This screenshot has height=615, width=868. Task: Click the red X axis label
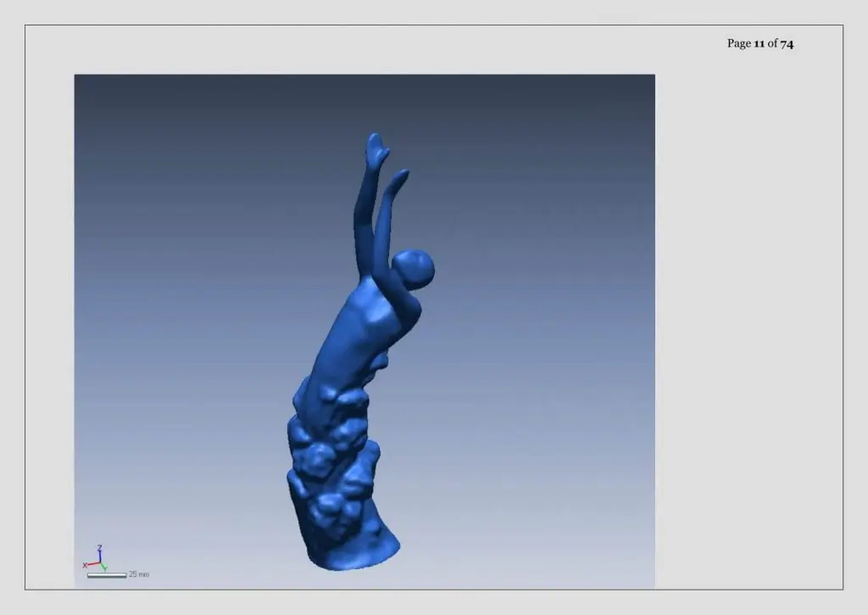click(85, 565)
